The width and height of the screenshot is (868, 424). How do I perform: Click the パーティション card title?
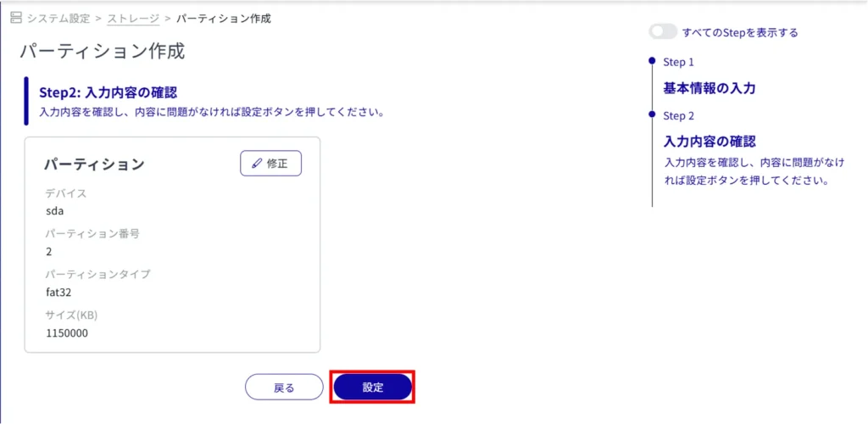[94, 165]
